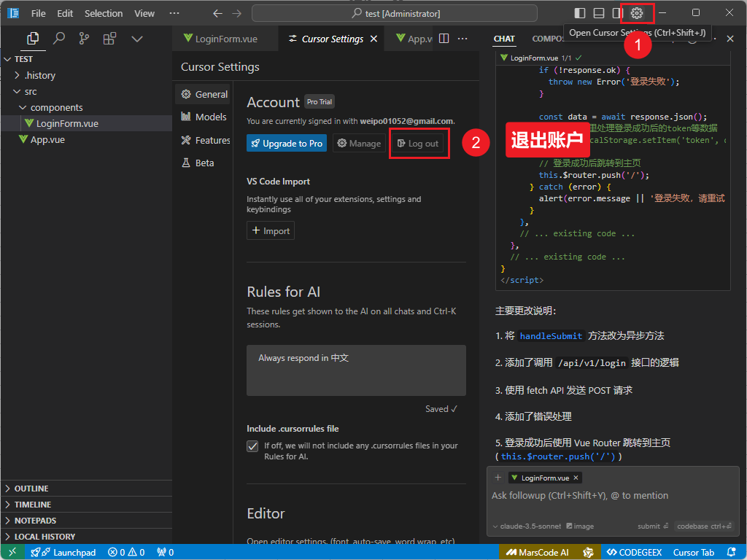Click the Open Cursor Settings gear icon

point(637,13)
